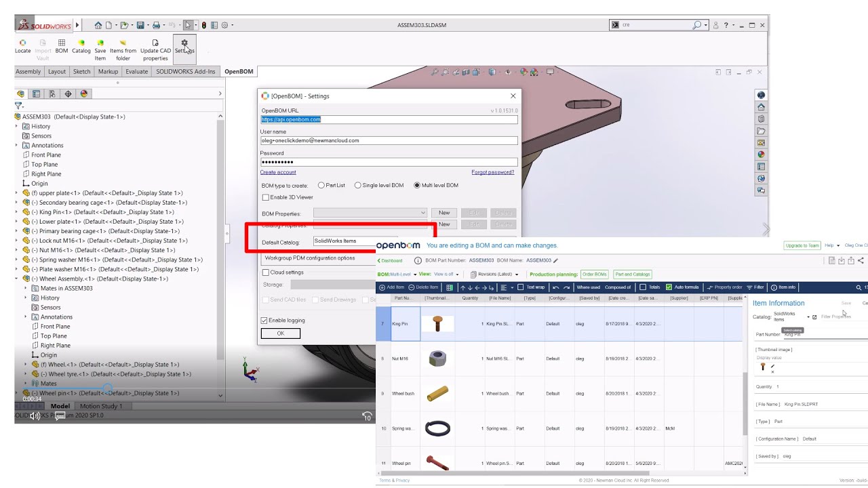Click the Catalog tool icon
Screen dimensions: 868x488
81,47
